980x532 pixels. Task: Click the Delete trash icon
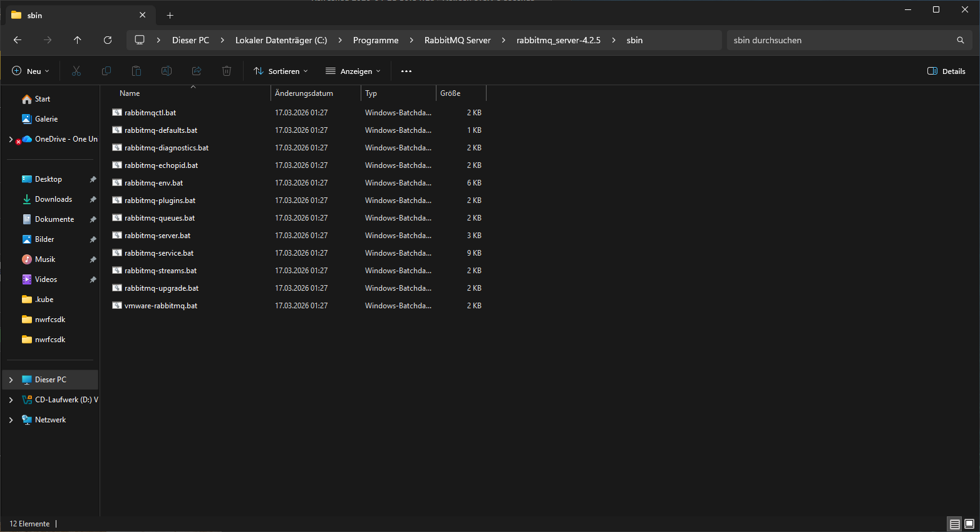tap(227, 71)
